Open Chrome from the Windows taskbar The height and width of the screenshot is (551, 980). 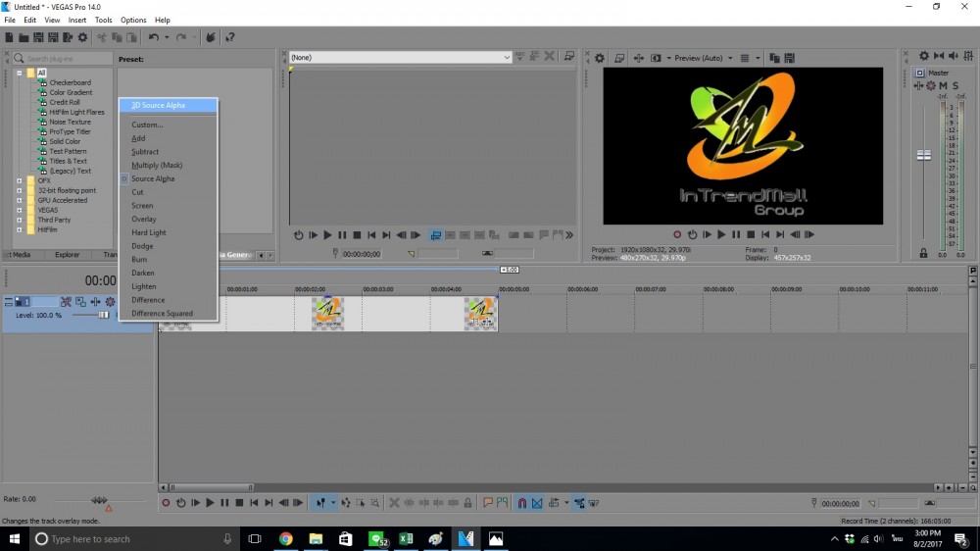click(x=285, y=538)
